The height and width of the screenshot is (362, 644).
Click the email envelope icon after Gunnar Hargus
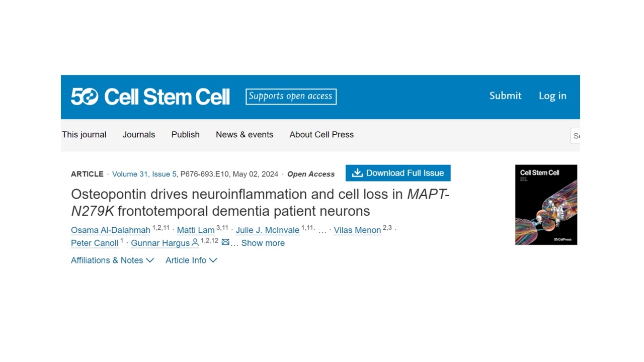(225, 242)
